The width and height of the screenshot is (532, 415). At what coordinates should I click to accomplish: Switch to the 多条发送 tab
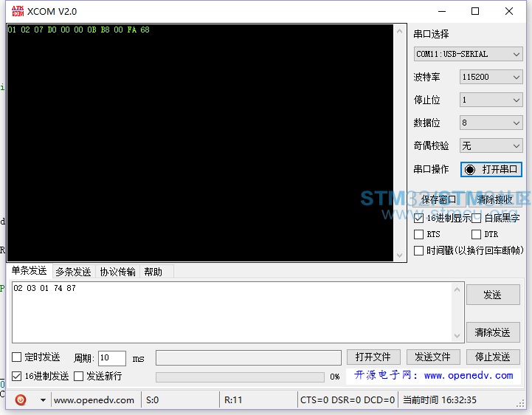coord(73,272)
